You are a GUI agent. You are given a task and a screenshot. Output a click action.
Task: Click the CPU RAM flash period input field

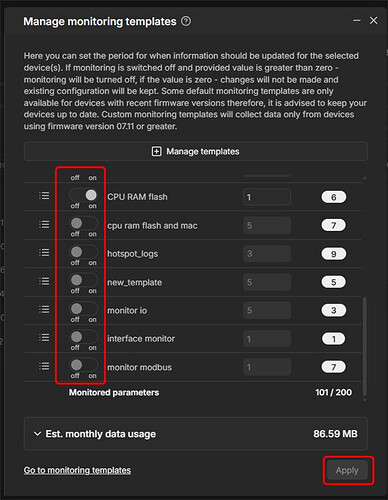click(267, 197)
